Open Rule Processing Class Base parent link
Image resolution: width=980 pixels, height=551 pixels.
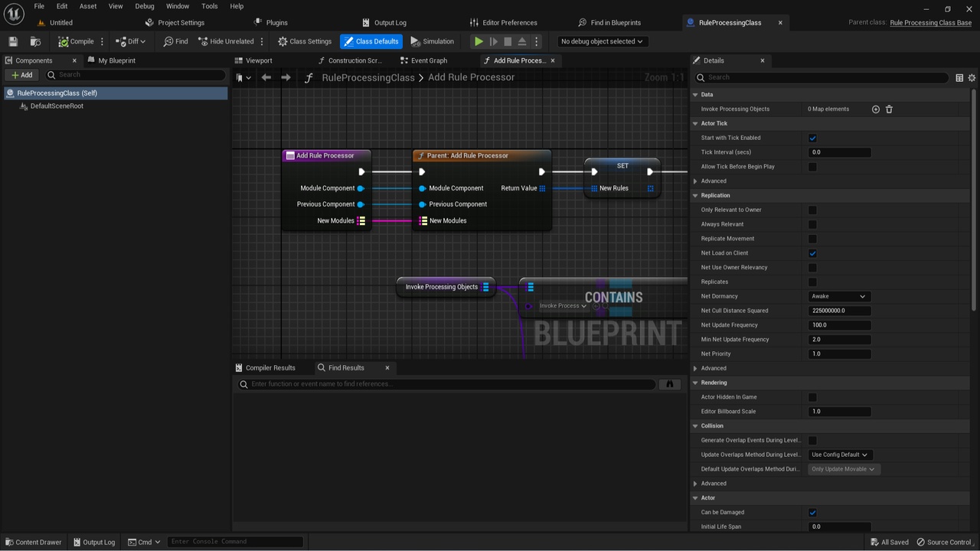pos(930,22)
